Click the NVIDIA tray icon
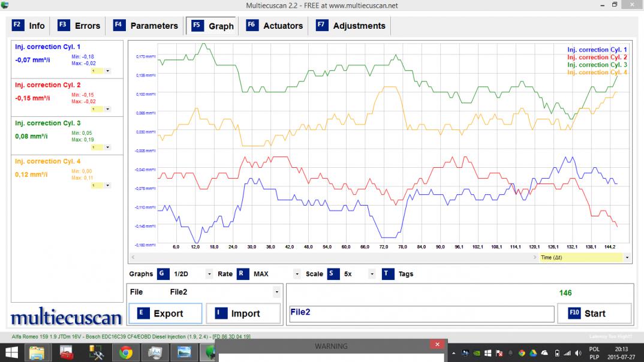644x362 pixels. click(477, 353)
